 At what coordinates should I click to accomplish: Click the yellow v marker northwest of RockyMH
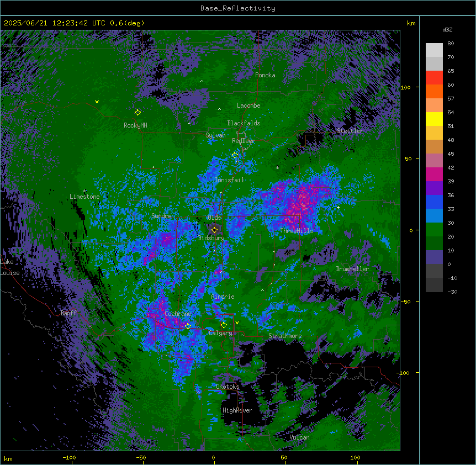pos(97,102)
